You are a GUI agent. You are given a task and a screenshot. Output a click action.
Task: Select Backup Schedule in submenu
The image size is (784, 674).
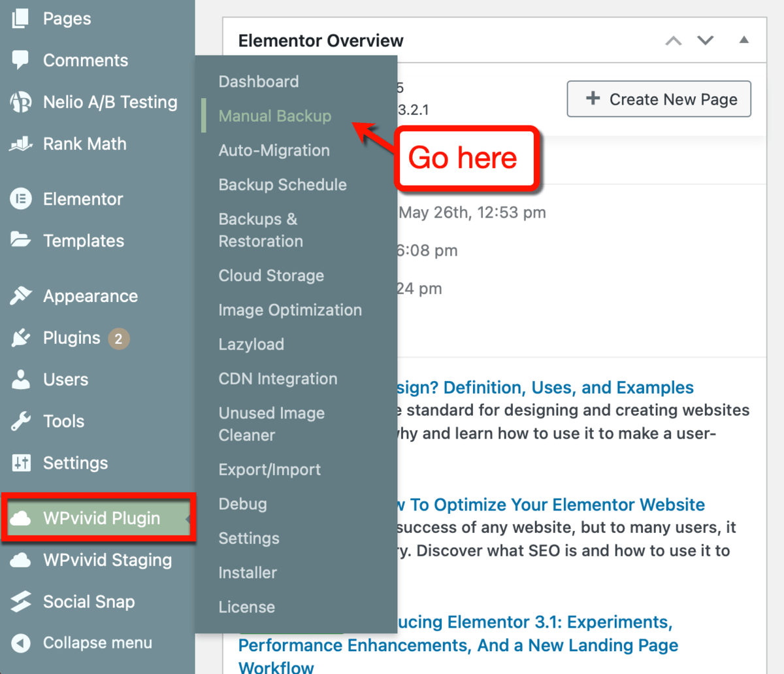point(283,185)
